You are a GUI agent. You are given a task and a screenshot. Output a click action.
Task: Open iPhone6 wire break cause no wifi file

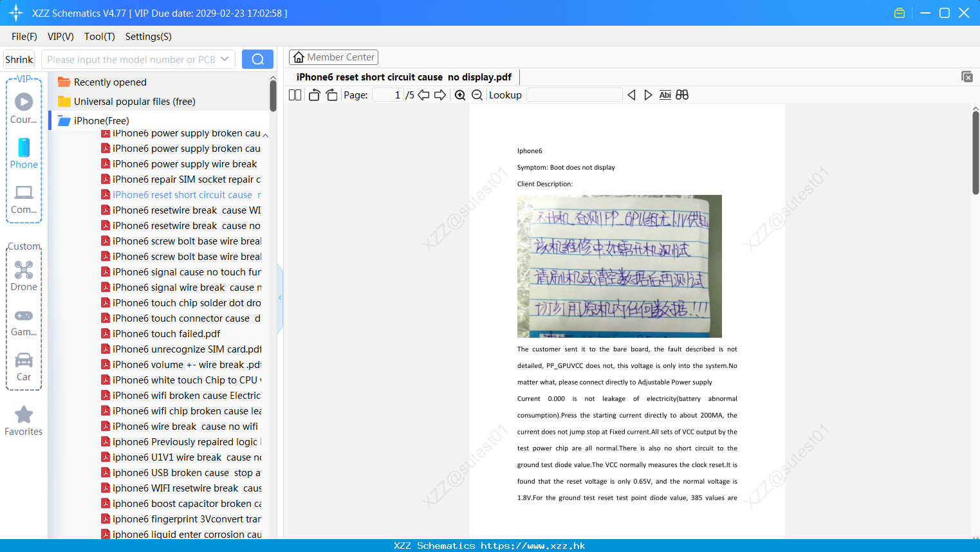(x=180, y=427)
